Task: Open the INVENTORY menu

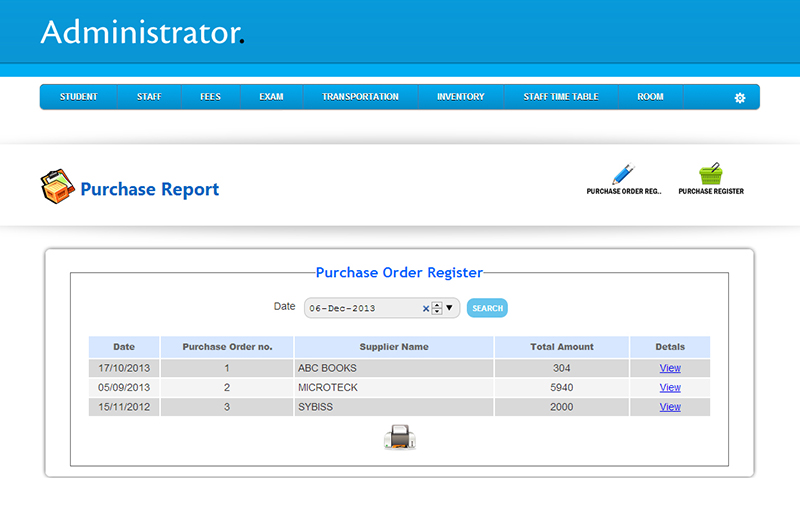Action: pyautogui.click(x=460, y=97)
